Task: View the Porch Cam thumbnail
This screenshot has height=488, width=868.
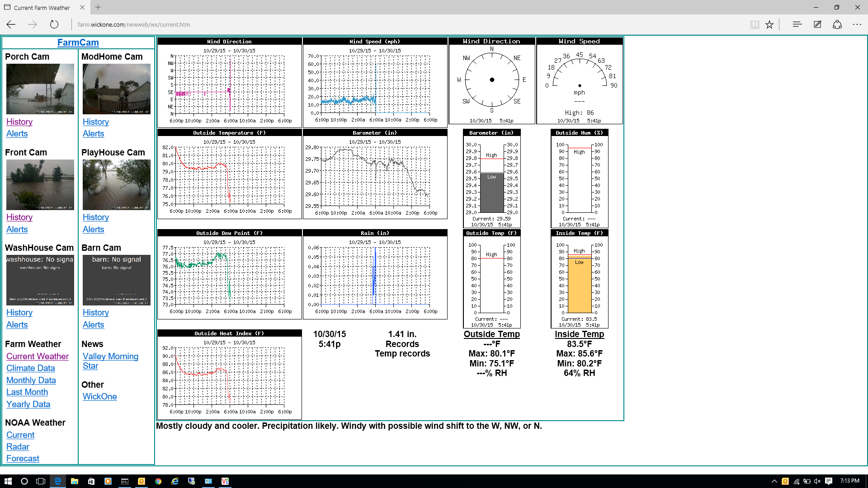Action: pyautogui.click(x=40, y=89)
